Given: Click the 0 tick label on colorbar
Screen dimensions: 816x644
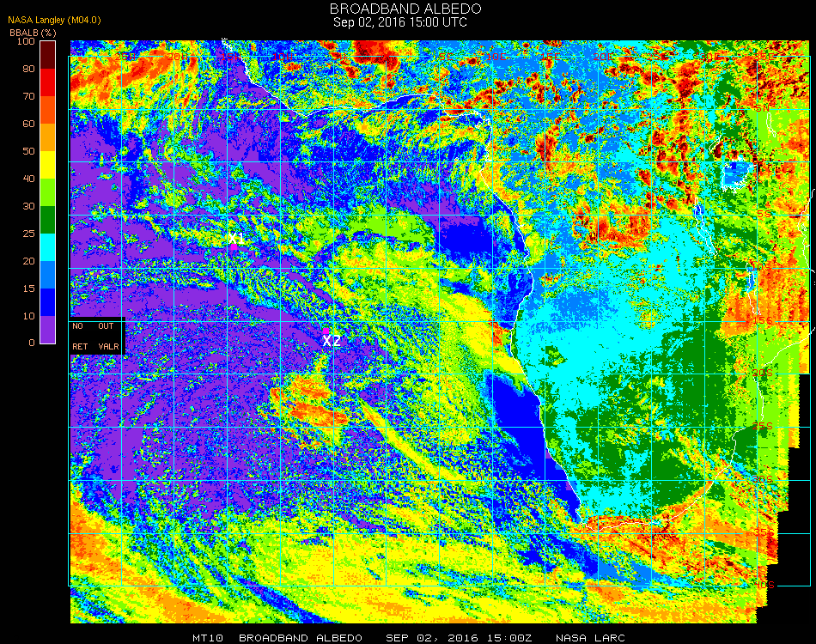Looking at the screenshot, I should (32, 343).
